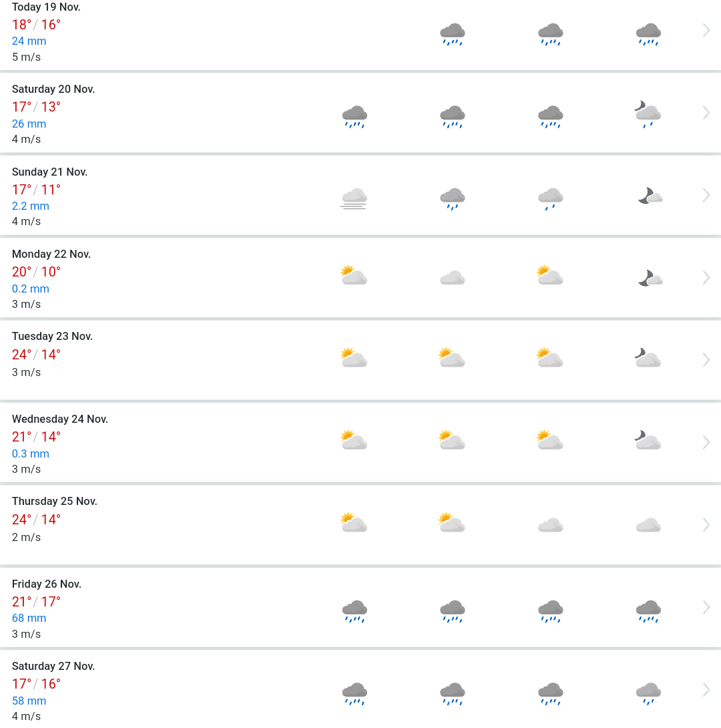Expand Saturday 20 Nov. forecast chevron
Image resolution: width=721 pixels, height=728 pixels.
(706, 113)
